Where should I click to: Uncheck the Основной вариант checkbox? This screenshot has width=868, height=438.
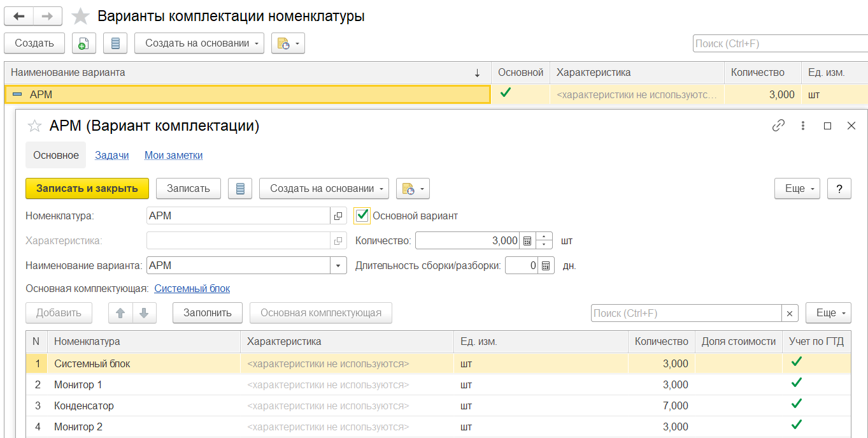tap(362, 216)
